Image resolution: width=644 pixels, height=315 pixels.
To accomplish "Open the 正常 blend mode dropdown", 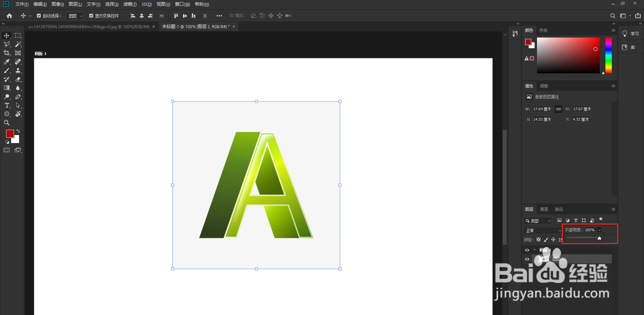I will click(x=543, y=231).
